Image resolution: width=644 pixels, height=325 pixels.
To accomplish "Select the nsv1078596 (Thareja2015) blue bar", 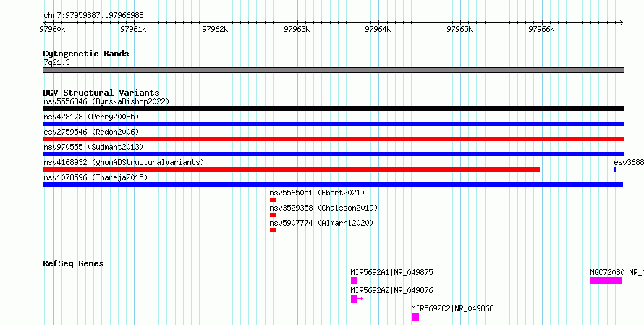I will pyautogui.click(x=333, y=185).
